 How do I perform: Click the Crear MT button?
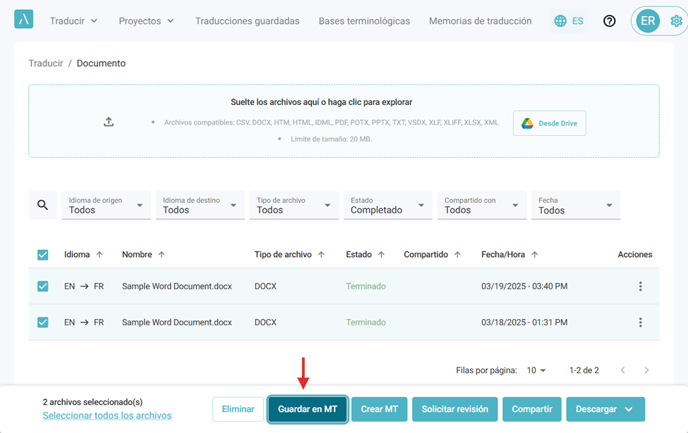pyautogui.click(x=379, y=409)
